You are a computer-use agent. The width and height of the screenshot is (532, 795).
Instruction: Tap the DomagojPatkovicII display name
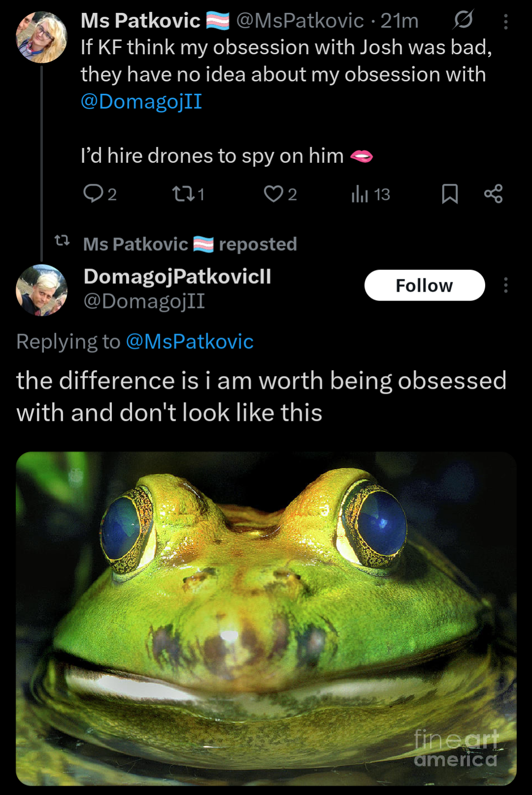pos(177,276)
